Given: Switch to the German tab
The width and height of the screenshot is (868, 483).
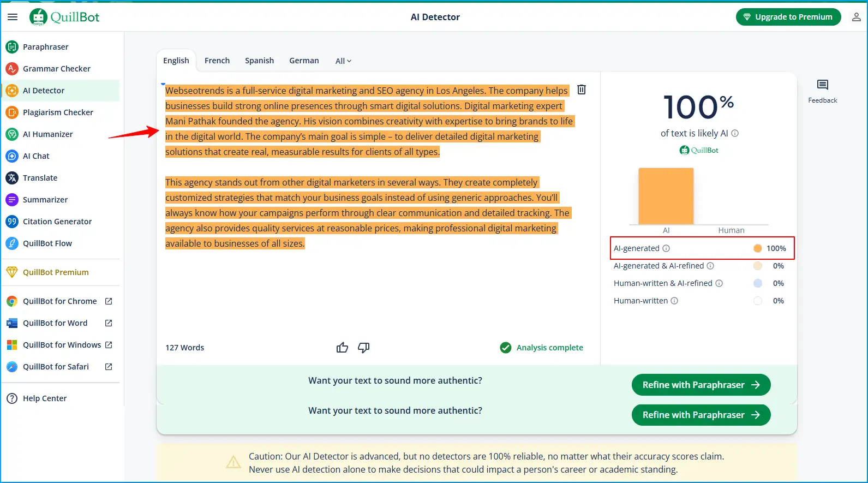Looking at the screenshot, I should [x=304, y=61].
